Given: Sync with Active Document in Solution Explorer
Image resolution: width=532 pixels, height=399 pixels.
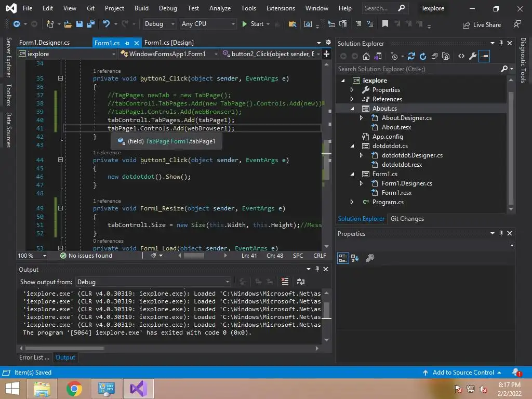Looking at the screenshot, I should (411, 56).
